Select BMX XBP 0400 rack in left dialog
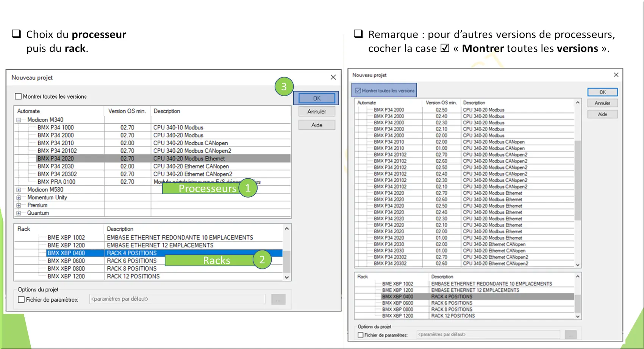 click(x=66, y=253)
